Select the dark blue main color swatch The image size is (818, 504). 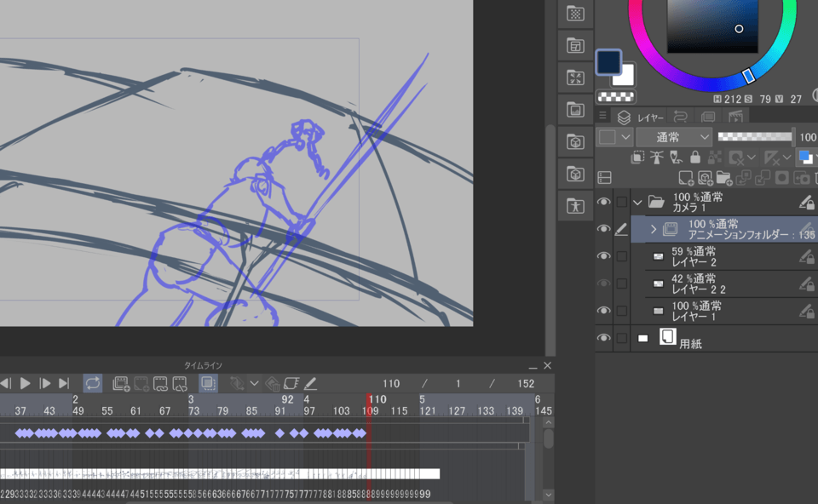tap(608, 62)
